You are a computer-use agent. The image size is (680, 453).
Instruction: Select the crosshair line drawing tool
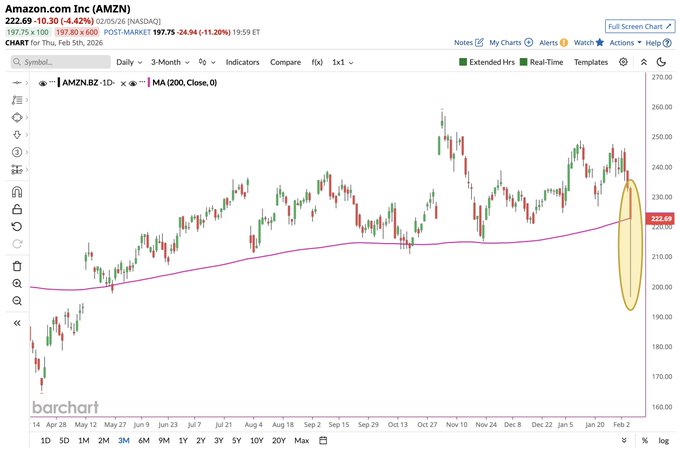[x=17, y=82]
